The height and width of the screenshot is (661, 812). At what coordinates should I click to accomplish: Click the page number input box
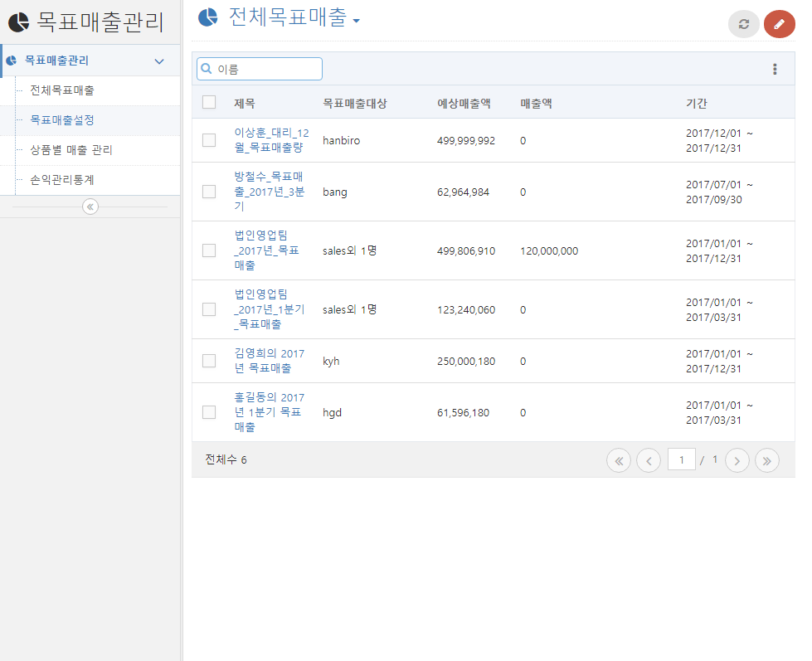[x=682, y=459]
